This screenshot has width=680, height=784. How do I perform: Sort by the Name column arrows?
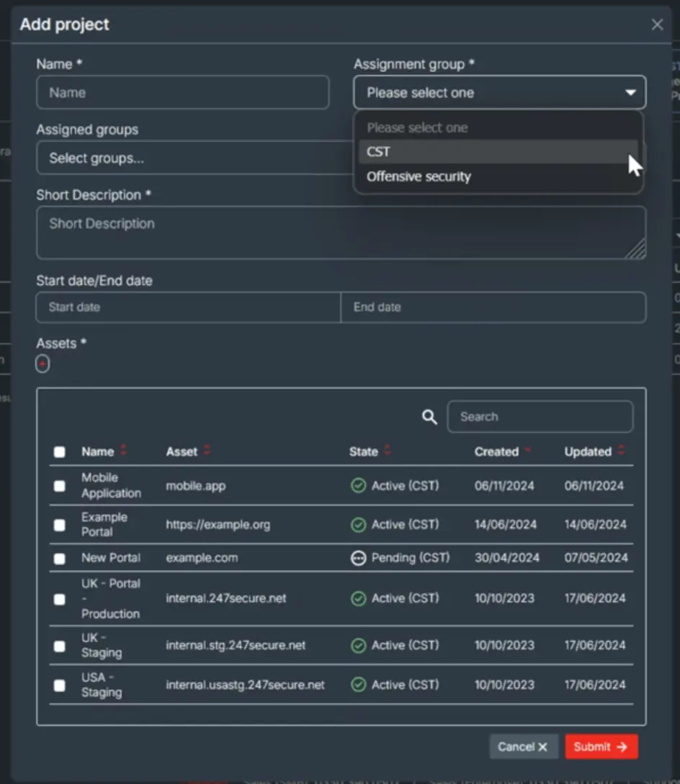pos(124,450)
